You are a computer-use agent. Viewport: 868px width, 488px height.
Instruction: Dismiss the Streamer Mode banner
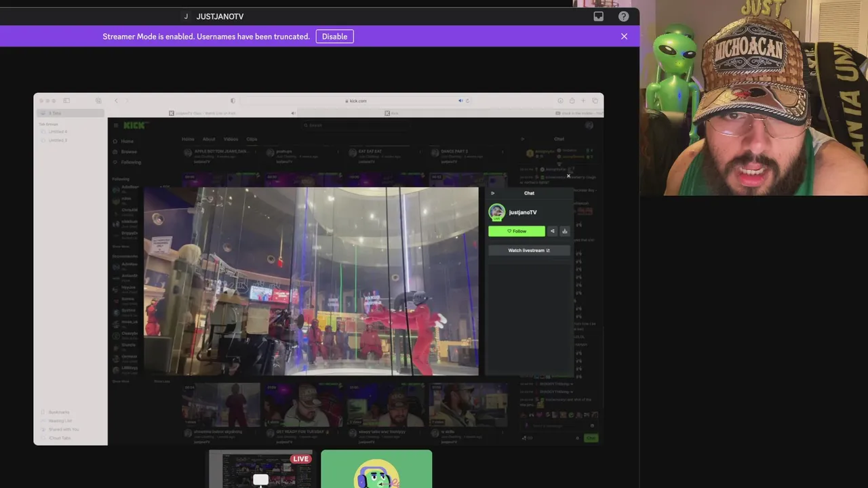[x=624, y=37]
